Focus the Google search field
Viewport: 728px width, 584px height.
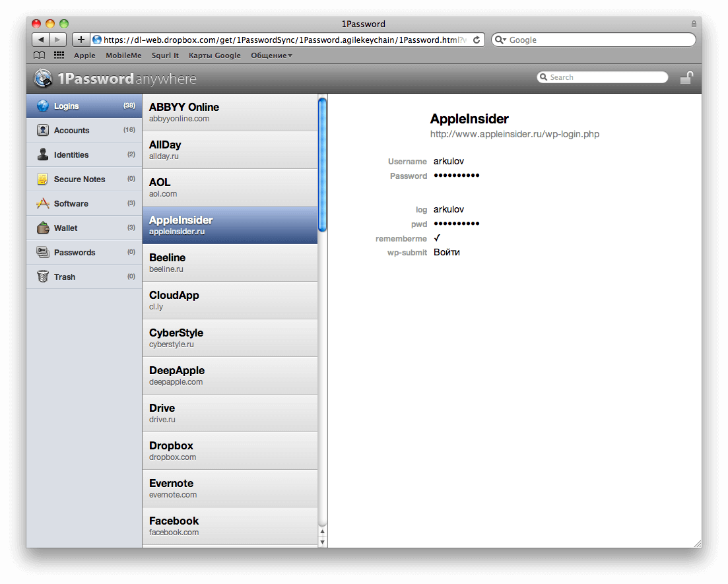pos(593,40)
